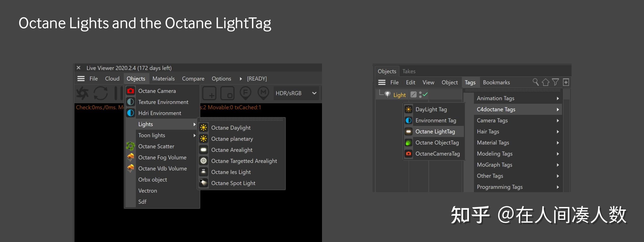Click the Octane Scatter icon
Screen dimensions: 644x242
click(x=130, y=146)
